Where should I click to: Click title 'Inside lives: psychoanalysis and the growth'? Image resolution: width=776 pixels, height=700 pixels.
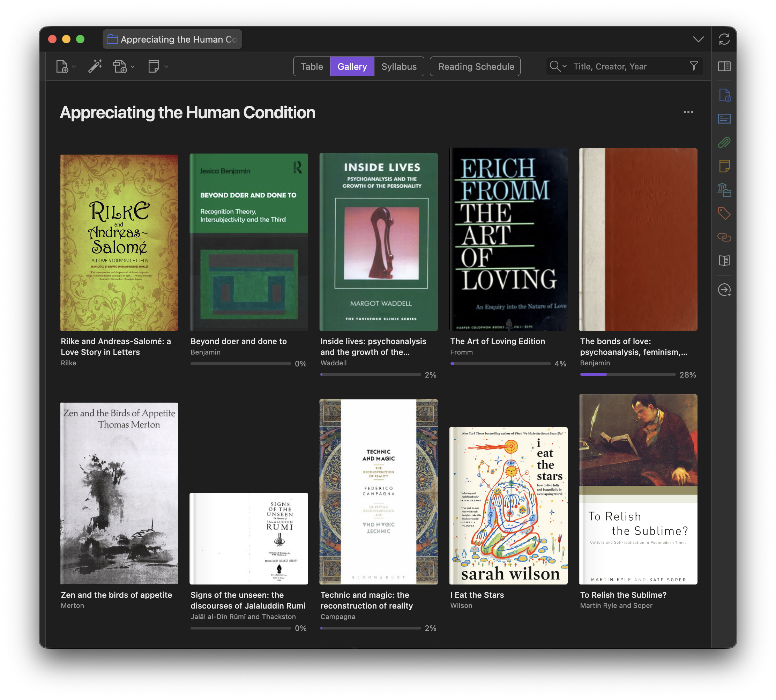pyautogui.click(x=373, y=347)
